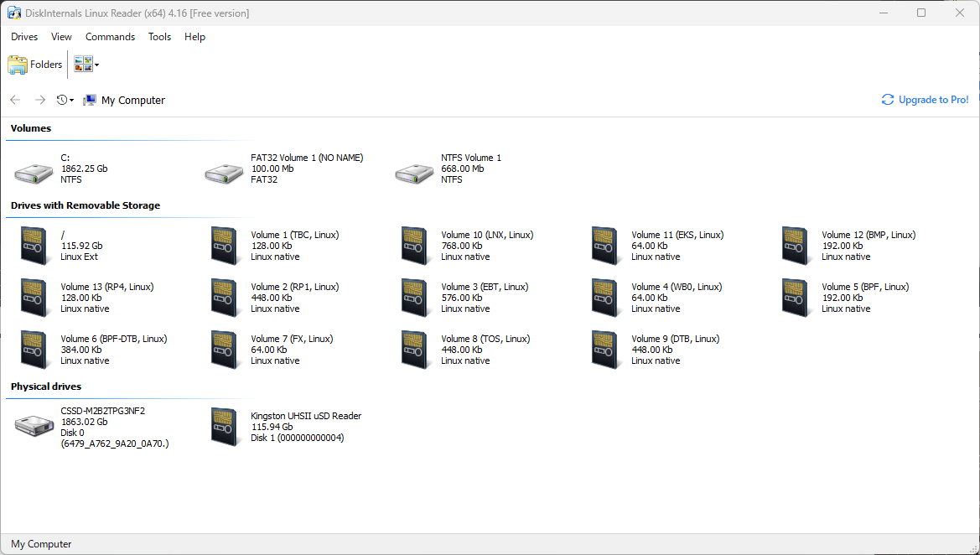Image resolution: width=980 pixels, height=555 pixels.
Task: Select the FAT32 Volume 1 drive icon
Action: click(225, 173)
